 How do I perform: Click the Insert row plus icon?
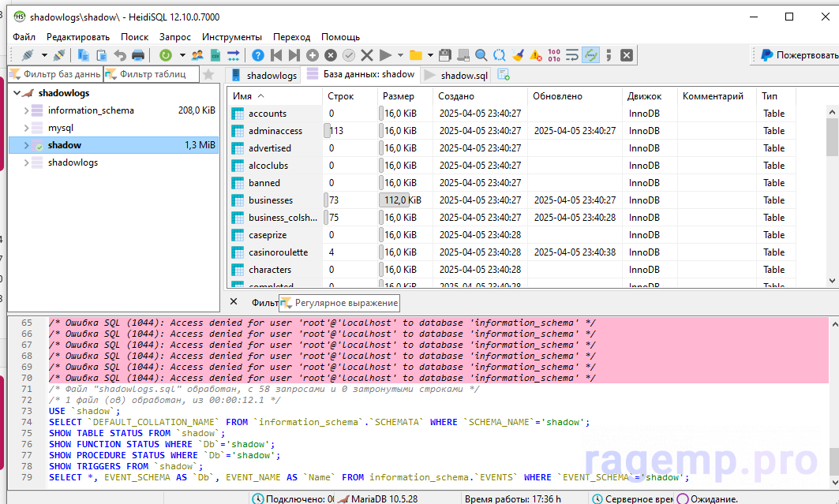[x=313, y=55]
